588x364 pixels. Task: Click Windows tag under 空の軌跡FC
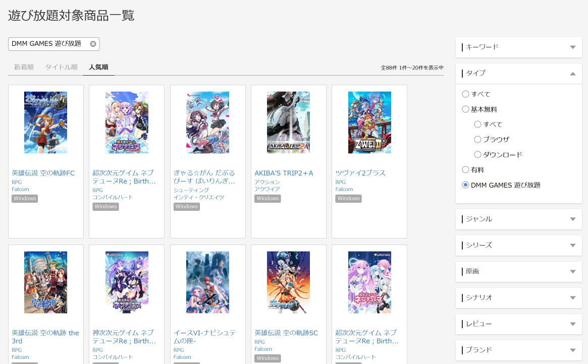pos(25,199)
